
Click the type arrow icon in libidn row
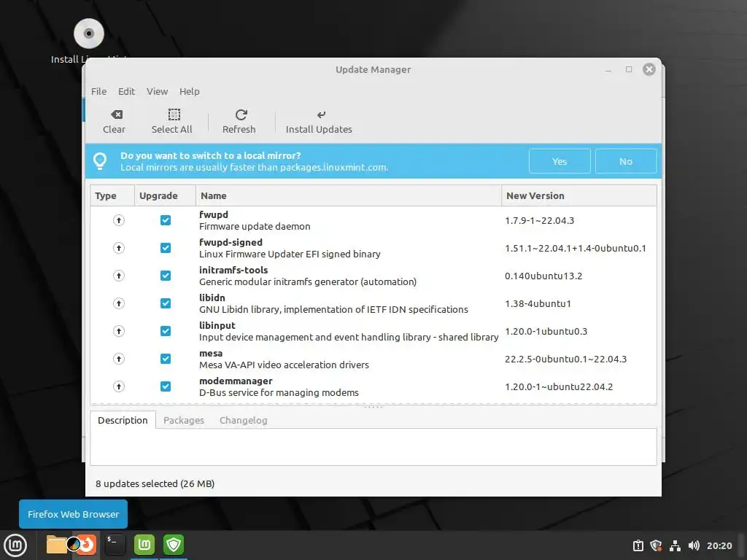pyautogui.click(x=119, y=303)
